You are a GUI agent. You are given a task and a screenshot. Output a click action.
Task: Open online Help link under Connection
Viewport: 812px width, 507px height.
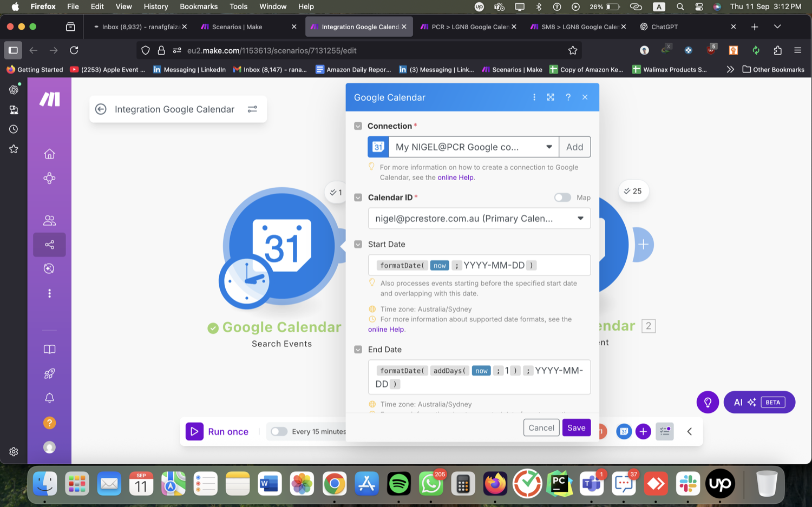[455, 177]
